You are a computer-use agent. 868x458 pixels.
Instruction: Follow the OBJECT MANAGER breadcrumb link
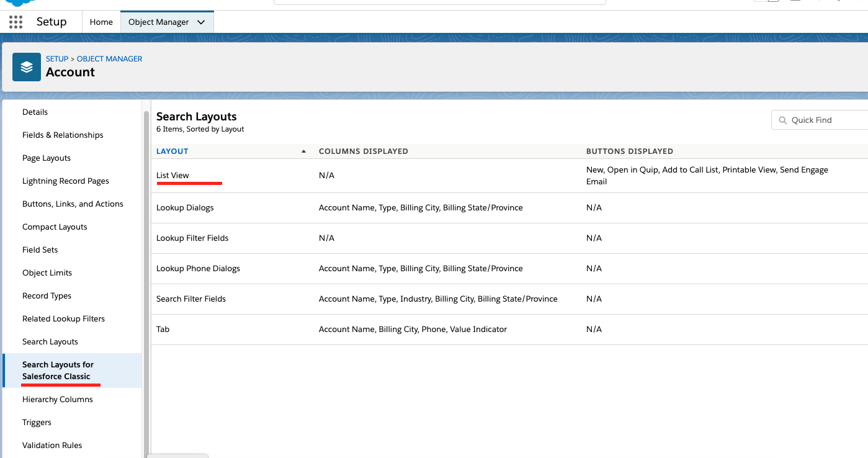coord(109,59)
